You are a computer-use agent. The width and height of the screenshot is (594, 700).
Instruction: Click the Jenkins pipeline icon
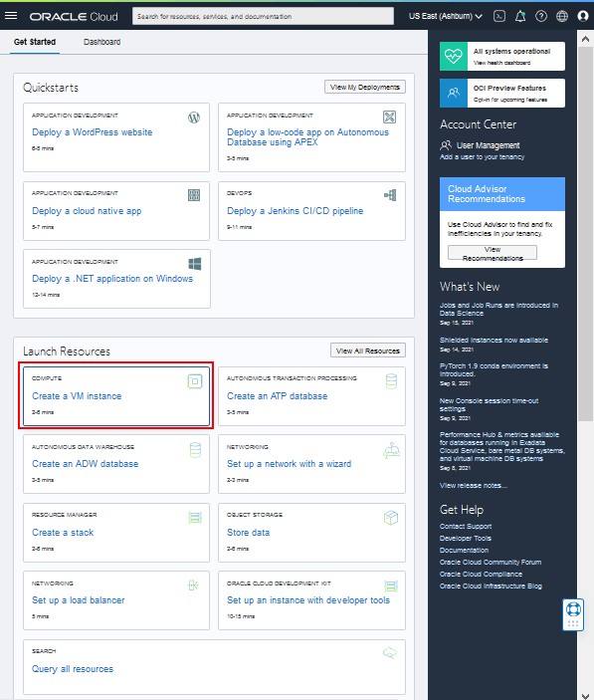click(x=390, y=195)
